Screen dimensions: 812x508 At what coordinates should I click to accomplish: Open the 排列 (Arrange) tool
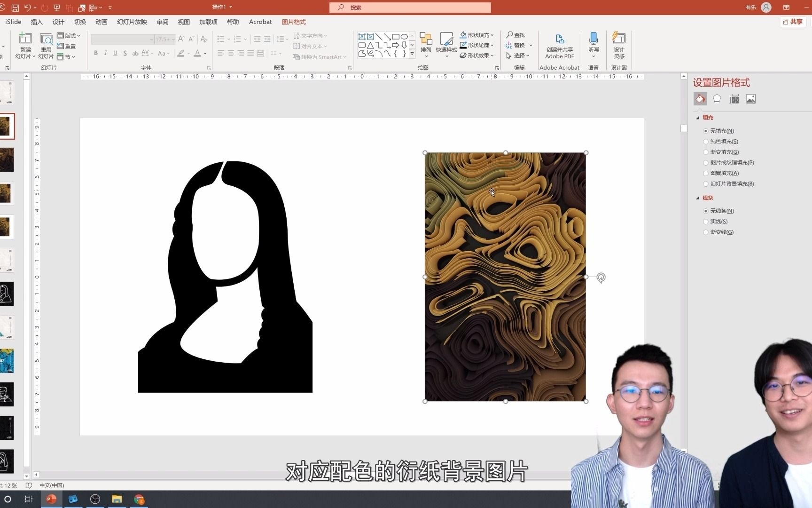pyautogui.click(x=426, y=45)
